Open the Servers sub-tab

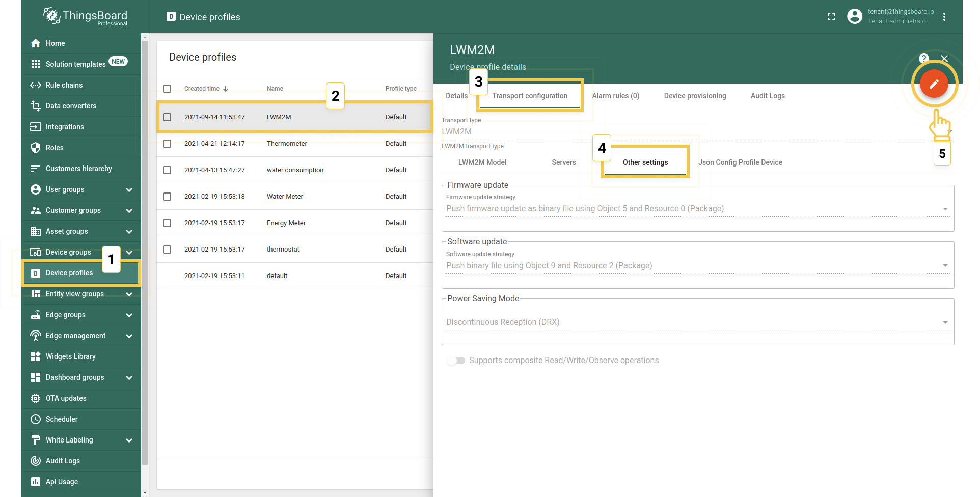coord(563,162)
